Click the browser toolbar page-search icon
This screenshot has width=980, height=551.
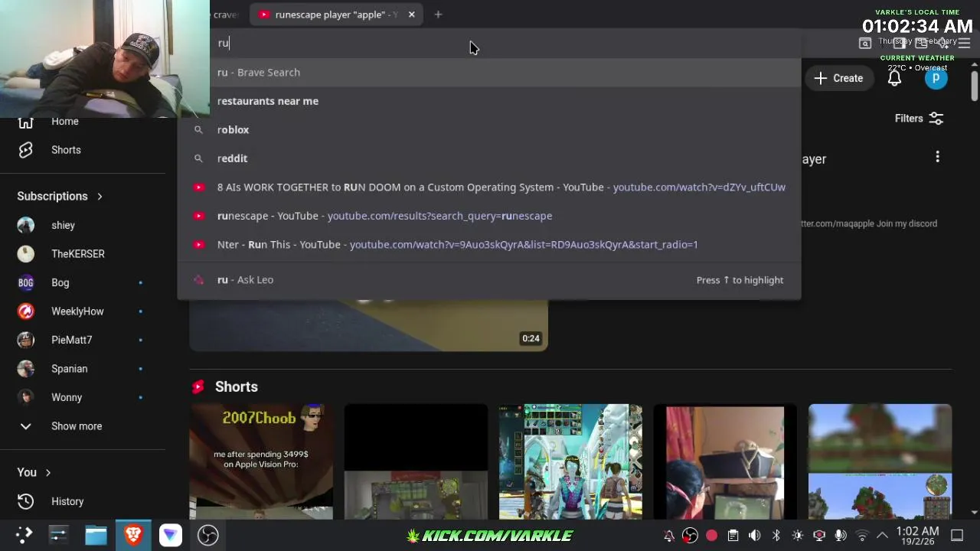pos(865,44)
